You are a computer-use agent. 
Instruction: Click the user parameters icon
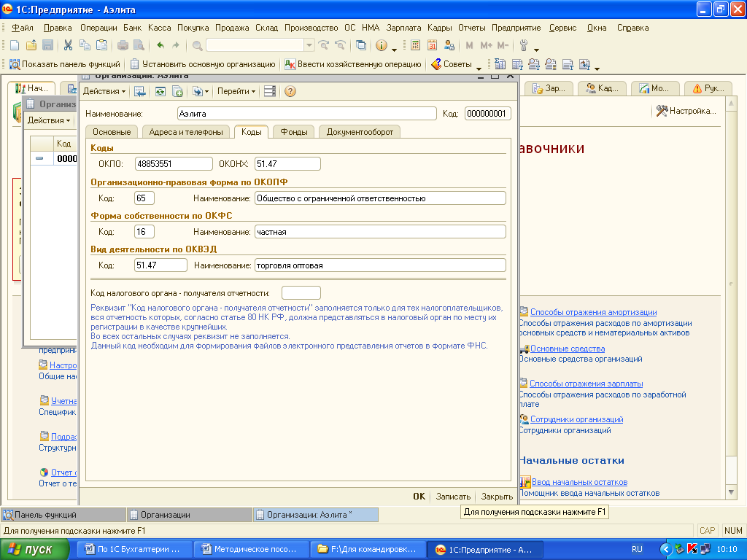(x=449, y=45)
